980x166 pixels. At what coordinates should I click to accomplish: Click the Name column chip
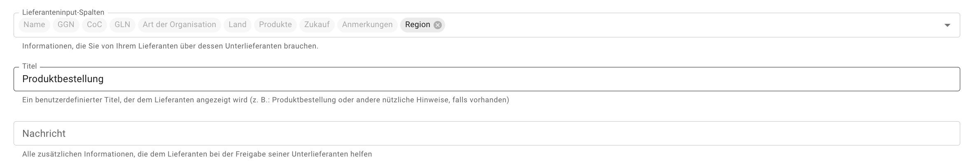[x=34, y=25]
